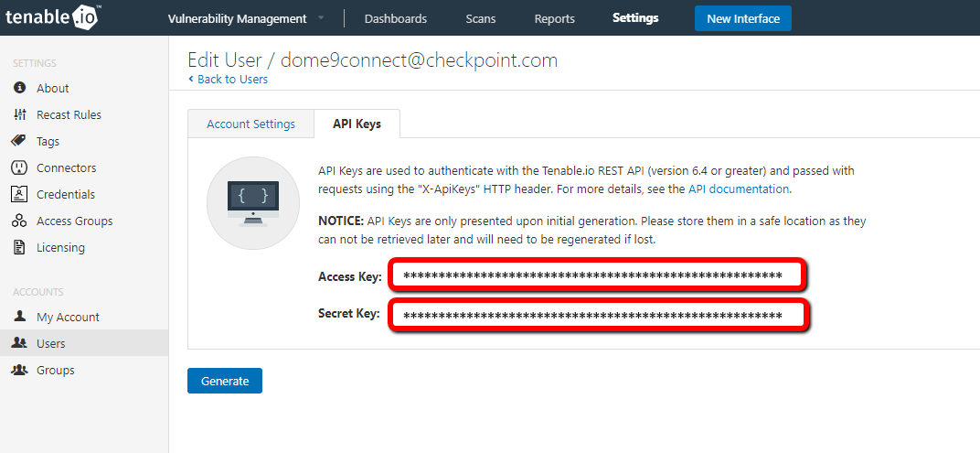Viewport: 980px width, 453px height.
Task: Click the Edit User page heading
Action: (372, 60)
